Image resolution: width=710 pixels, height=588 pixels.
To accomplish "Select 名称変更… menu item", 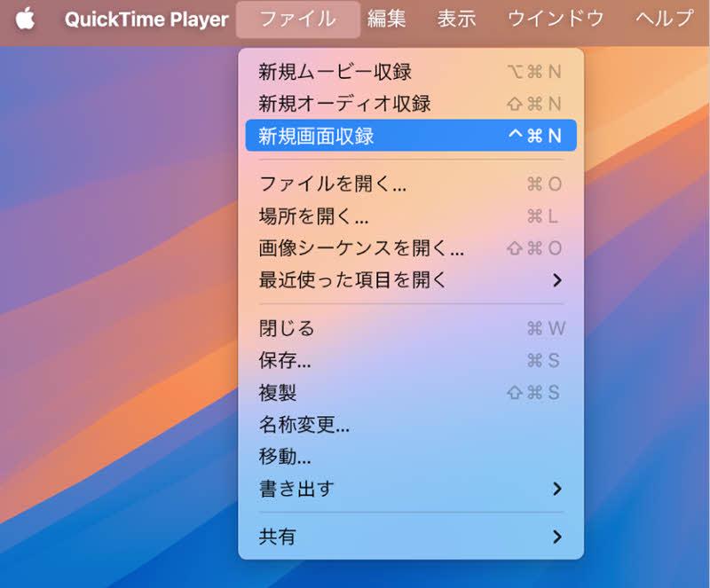I will coord(411,425).
